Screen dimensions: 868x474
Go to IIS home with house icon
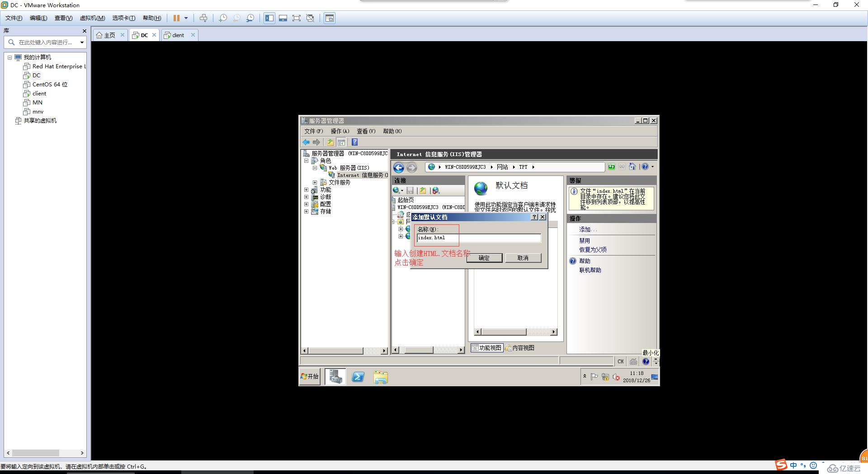click(x=632, y=167)
